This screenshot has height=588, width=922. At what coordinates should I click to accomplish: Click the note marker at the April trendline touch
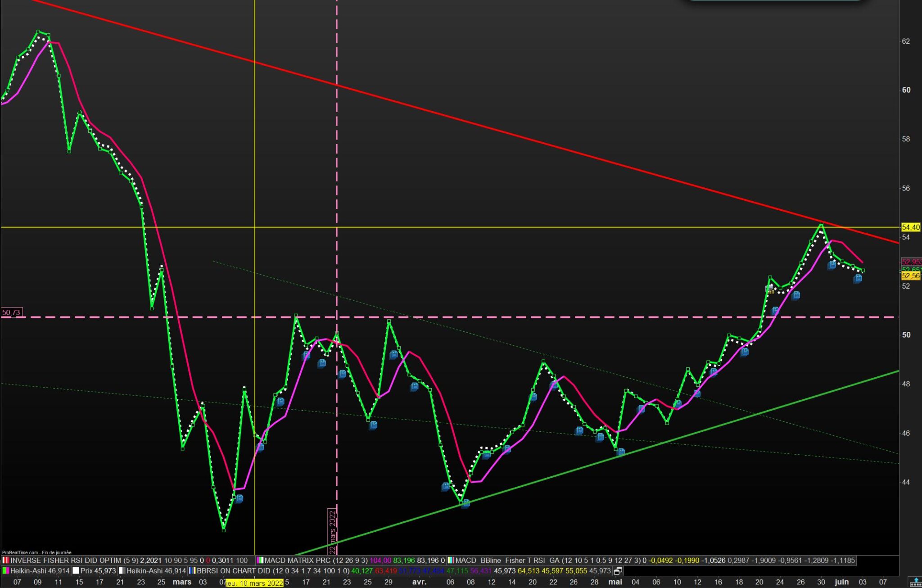click(x=466, y=503)
